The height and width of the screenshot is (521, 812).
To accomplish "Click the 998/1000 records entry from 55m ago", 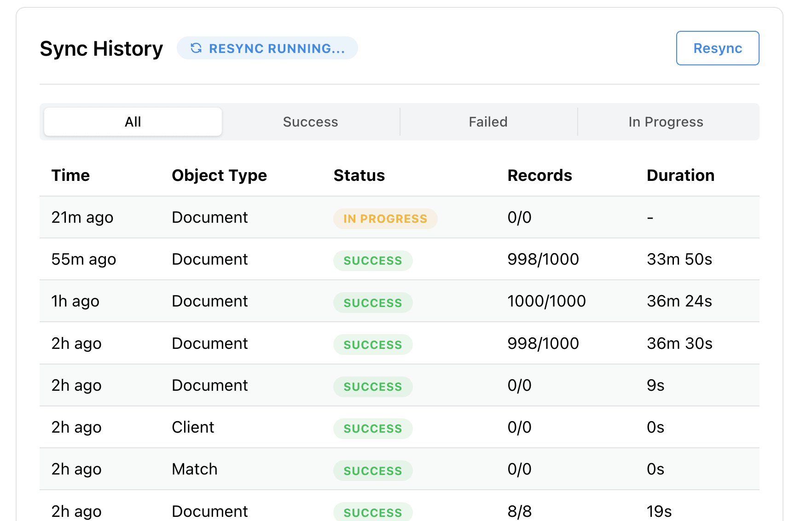I will pyautogui.click(x=543, y=259).
